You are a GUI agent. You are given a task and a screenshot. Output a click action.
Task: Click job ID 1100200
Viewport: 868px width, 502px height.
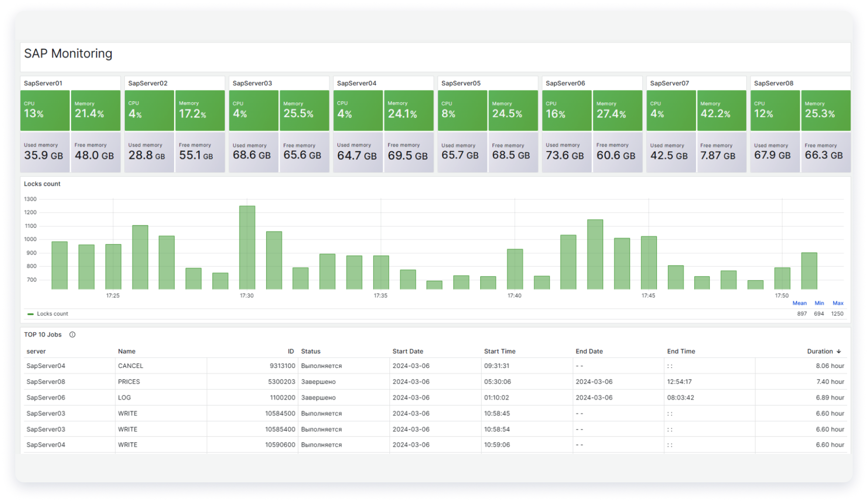pos(282,398)
